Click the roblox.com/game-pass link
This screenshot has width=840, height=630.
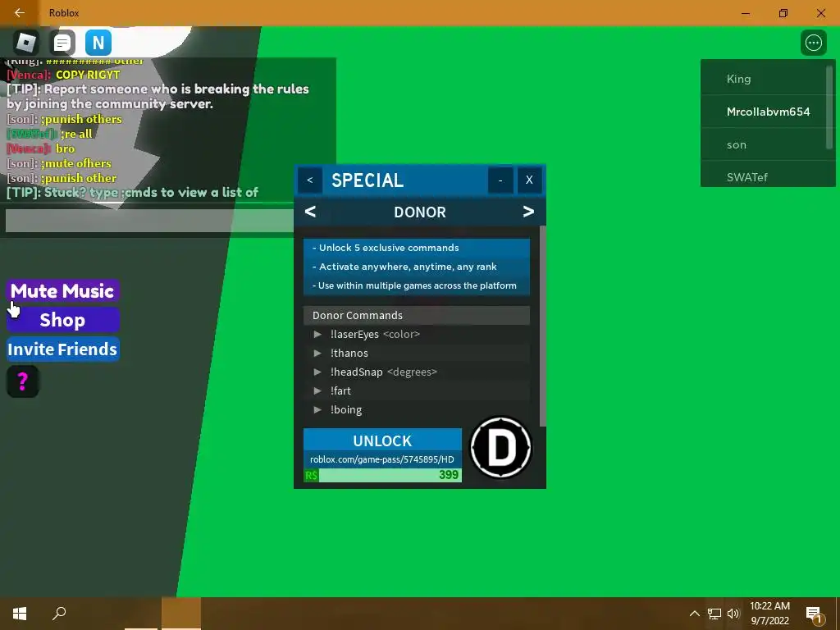pyautogui.click(x=382, y=459)
